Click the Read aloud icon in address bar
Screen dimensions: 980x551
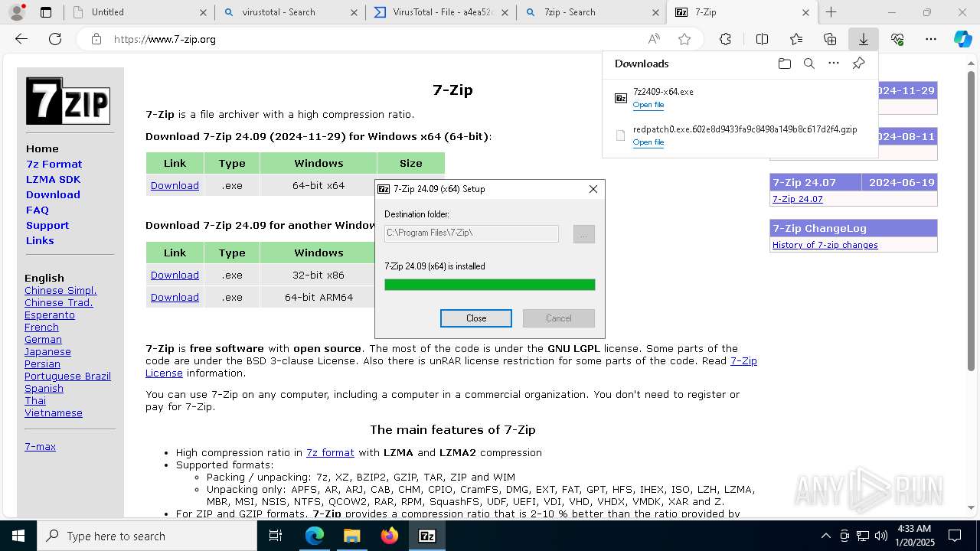point(654,39)
